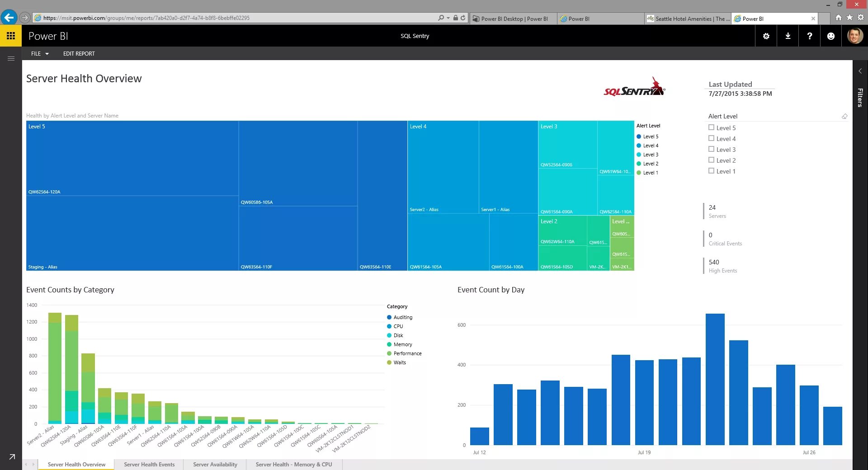Click the address bar search icon
The image size is (868, 470).
pos(441,18)
